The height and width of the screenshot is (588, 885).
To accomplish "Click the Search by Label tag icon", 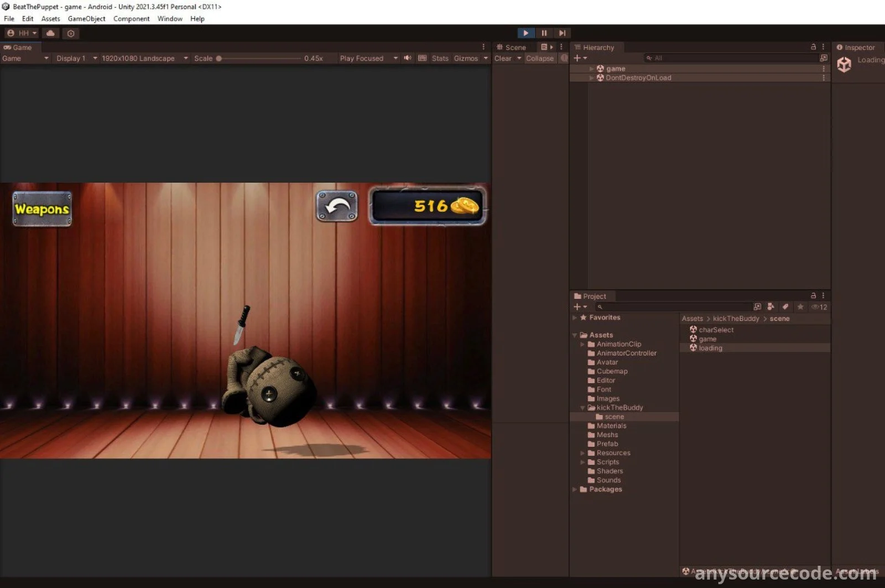I will click(x=785, y=307).
